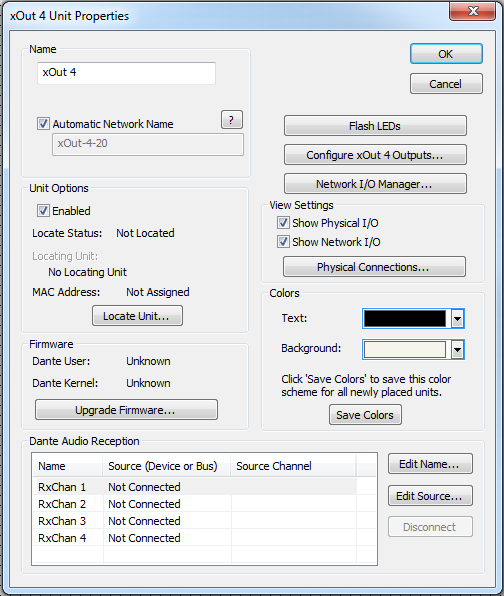Viewport: 504px width, 596px height.
Task: Uncheck the Enabled unit option
Action: tap(43, 211)
